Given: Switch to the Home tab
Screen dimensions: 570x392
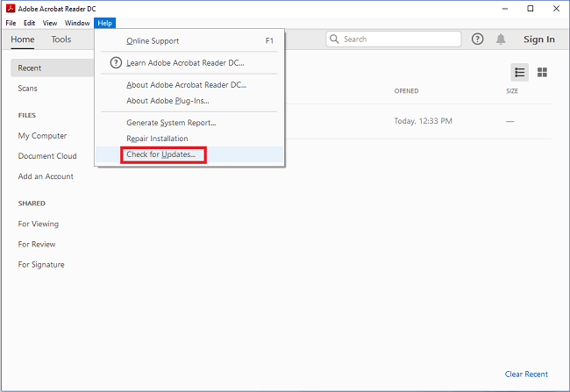Looking at the screenshot, I should (23, 39).
